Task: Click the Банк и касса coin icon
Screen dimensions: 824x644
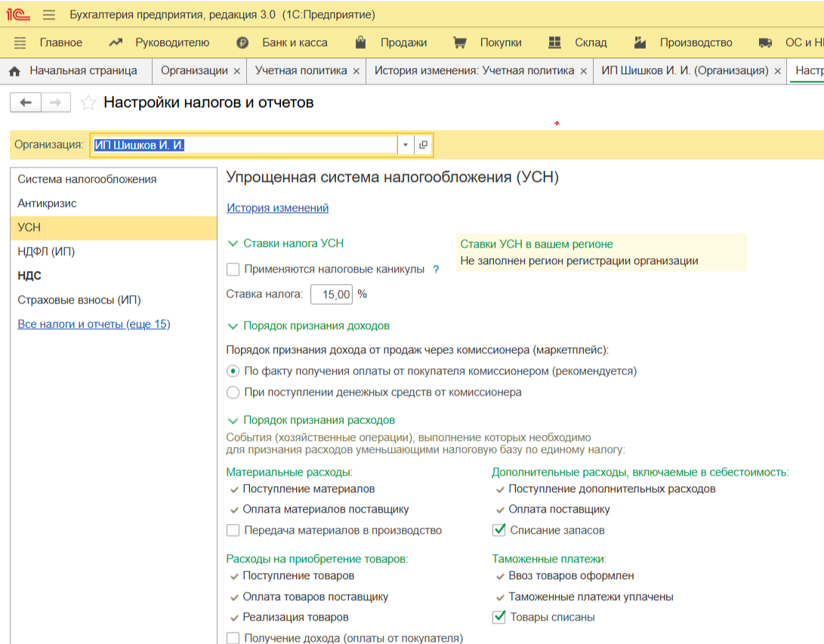Action: tap(242, 43)
